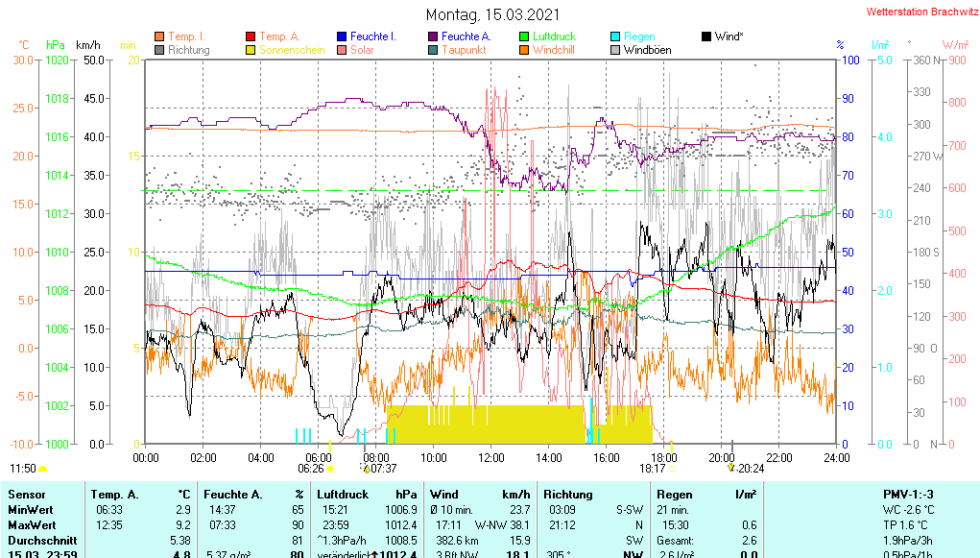Click the black Wind legend square
The height and width of the screenshot is (558, 980).
tap(706, 36)
